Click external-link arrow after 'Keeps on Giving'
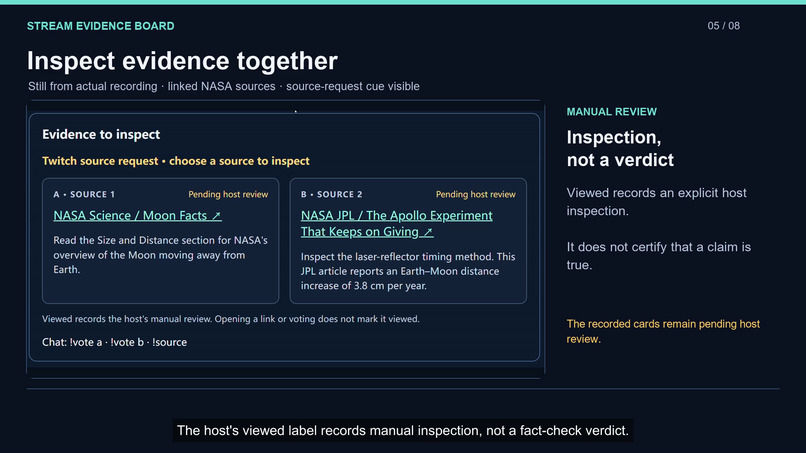 428,232
